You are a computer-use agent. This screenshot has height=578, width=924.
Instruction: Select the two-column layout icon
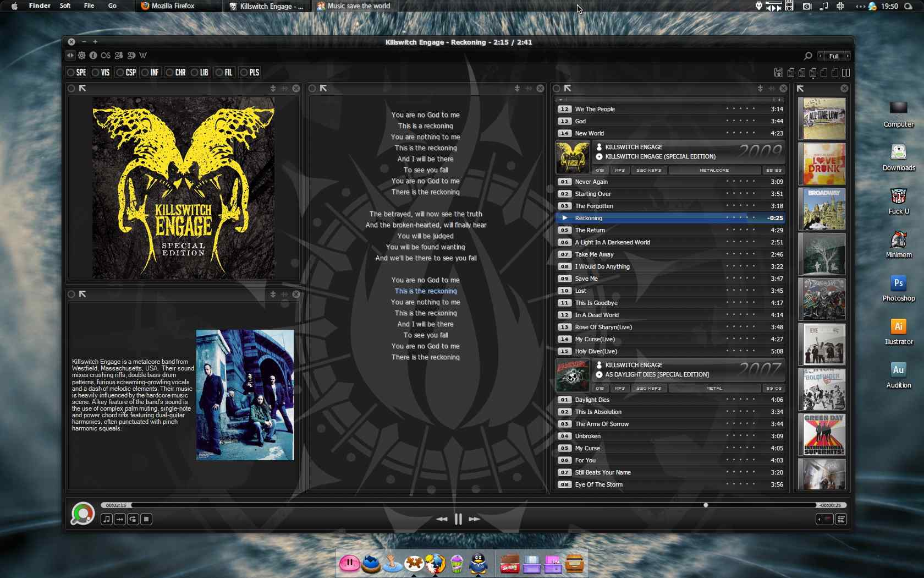[846, 72]
